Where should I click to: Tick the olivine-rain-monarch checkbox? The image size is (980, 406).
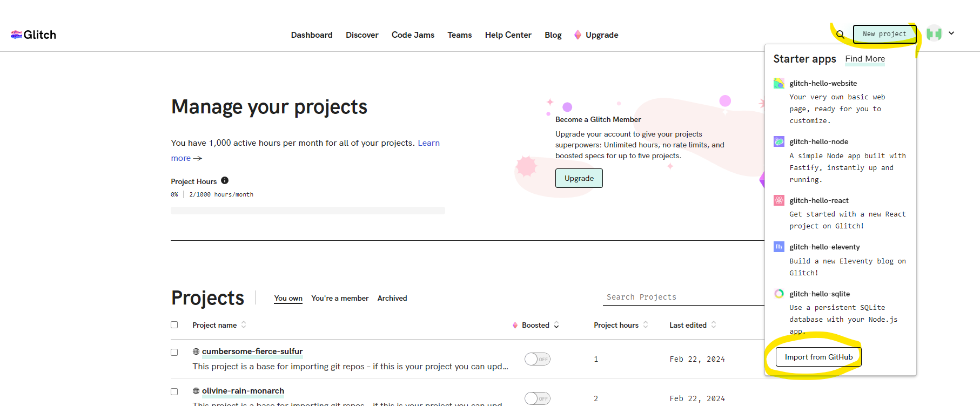click(x=174, y=391)
